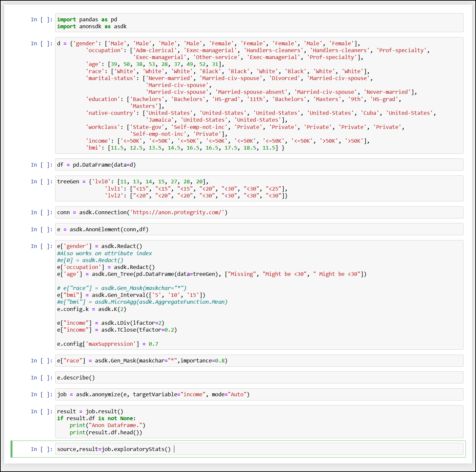Click the prompt next to the conn cell
The height and width of the screenshot is (472, 476).
pos(41,213)
